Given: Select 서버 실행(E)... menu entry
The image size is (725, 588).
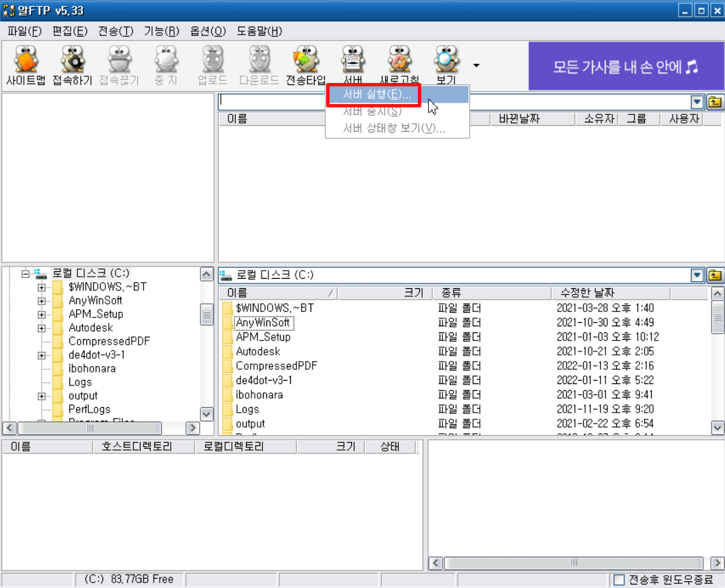Looking at the screenshot, I should [398, 94].
